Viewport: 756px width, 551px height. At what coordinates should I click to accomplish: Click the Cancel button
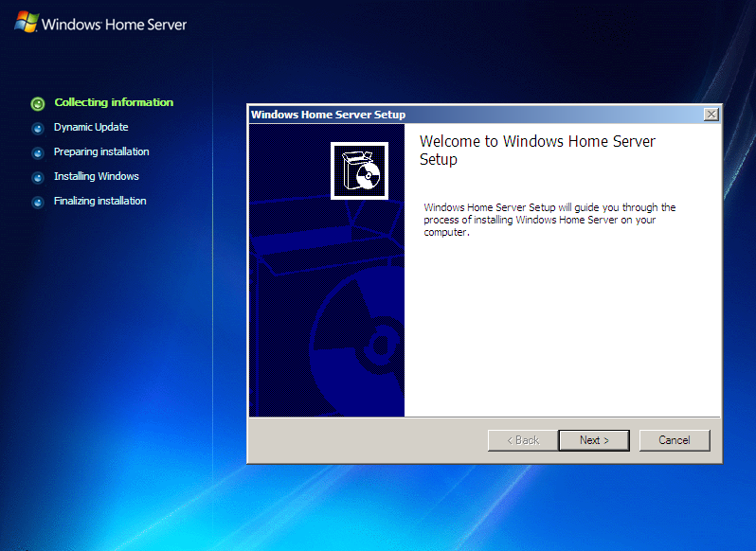click(675, 440)
